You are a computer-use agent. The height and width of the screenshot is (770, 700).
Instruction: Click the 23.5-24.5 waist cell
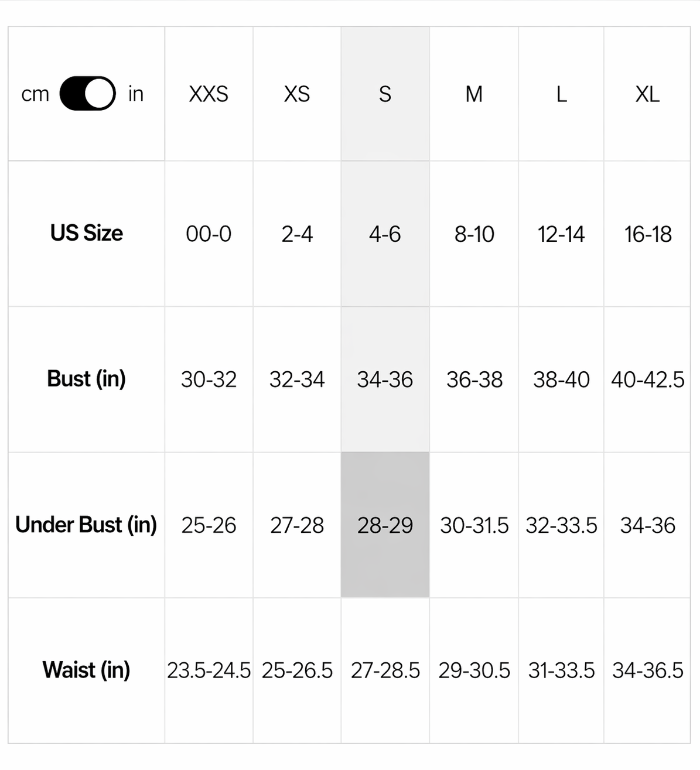[209, 670]
